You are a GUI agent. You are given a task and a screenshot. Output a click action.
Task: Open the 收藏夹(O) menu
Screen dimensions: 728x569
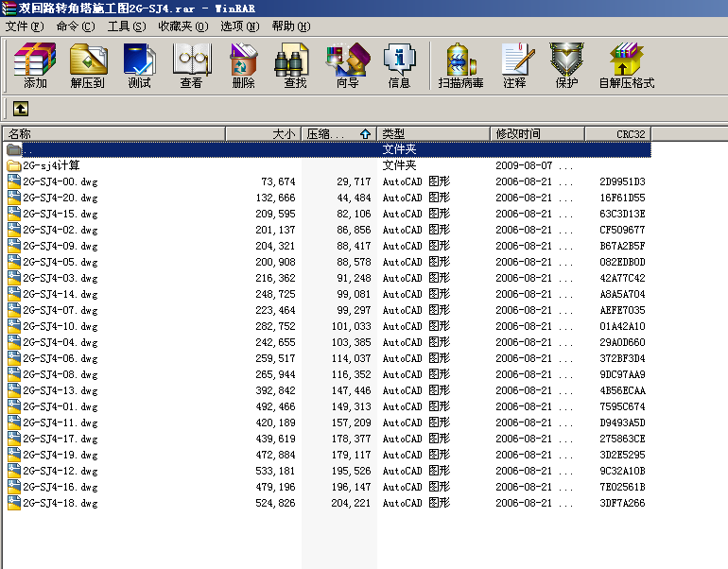coord(182,26)
